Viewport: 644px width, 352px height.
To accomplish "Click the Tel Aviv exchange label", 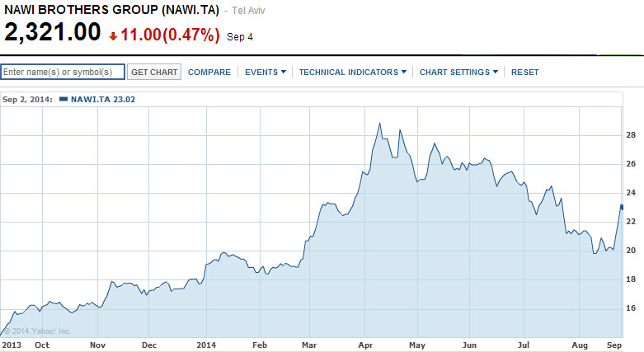I will (248, 11).
